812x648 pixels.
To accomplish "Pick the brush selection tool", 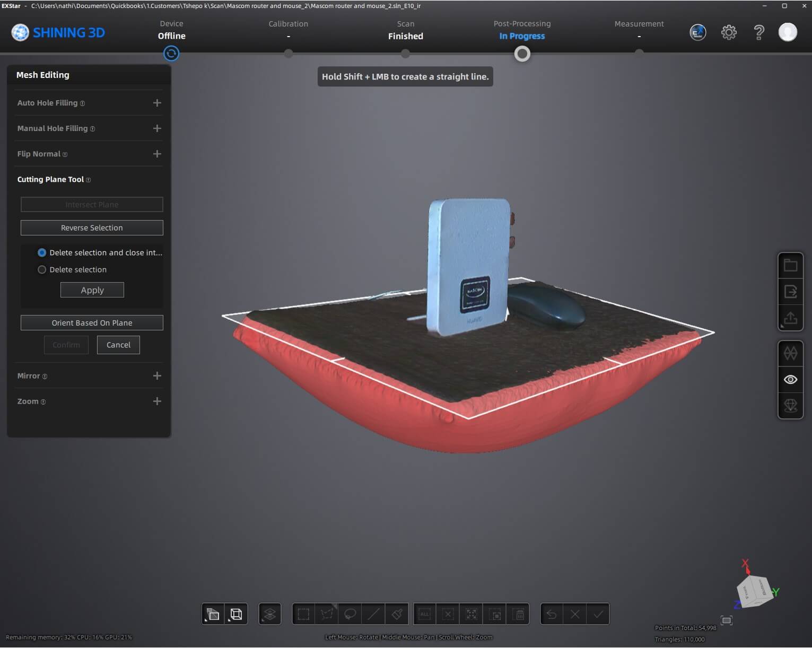I will [397, 614].
